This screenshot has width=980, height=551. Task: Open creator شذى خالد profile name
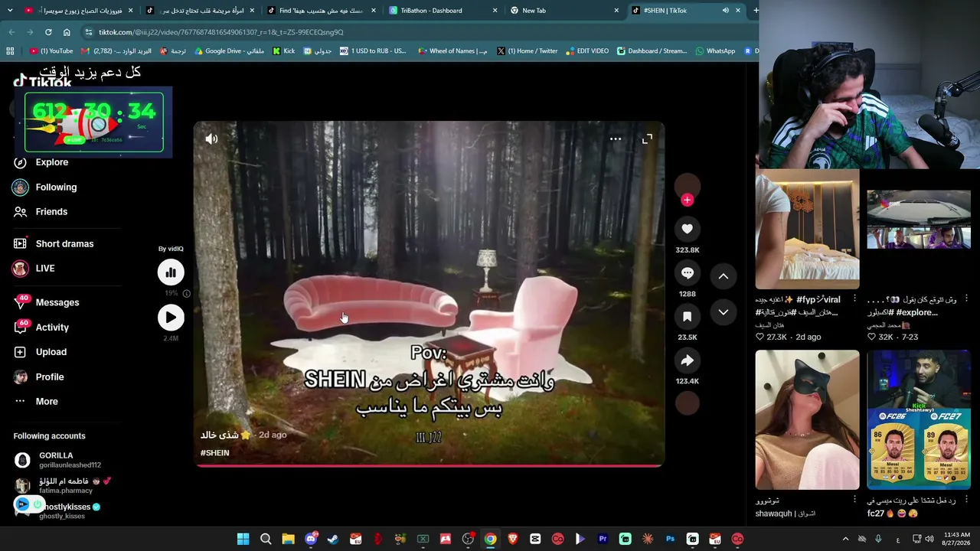pyautogui.click(x=225, y=435)
